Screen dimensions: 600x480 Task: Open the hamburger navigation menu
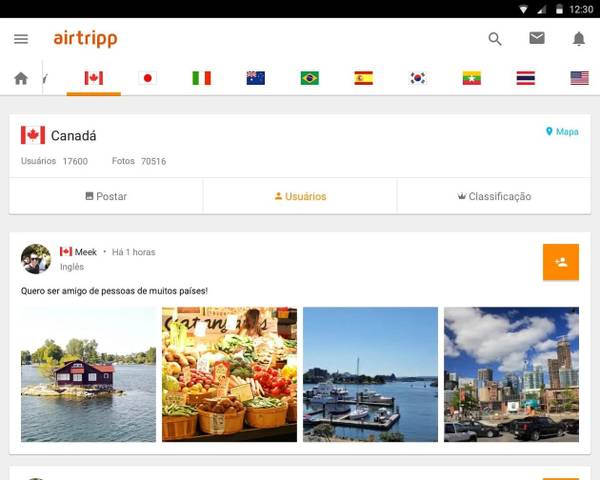click(x=21, y=39)
